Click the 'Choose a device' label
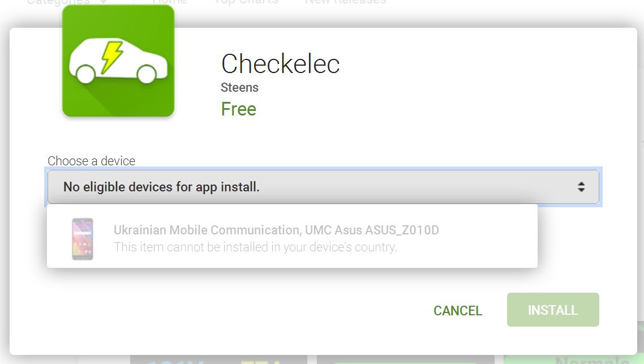This screenshot has width=644, height=364. tap(91, 161)
